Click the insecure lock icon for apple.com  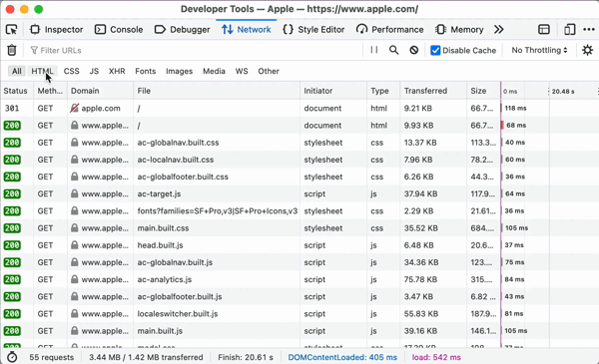tap(75, 108)
